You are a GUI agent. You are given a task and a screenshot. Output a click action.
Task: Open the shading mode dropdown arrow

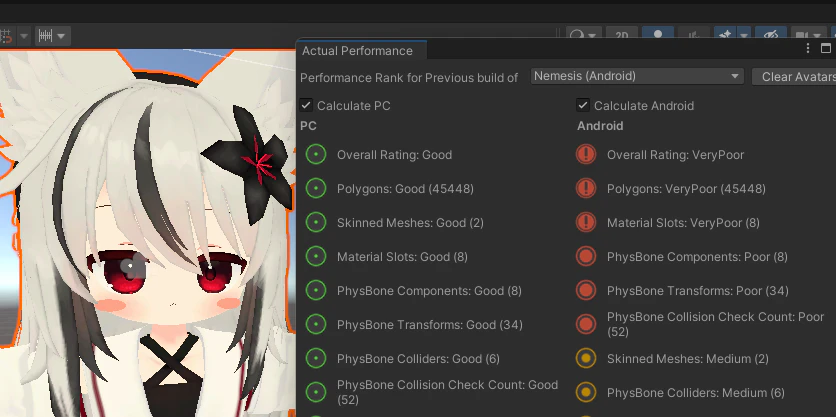(593, 36)
